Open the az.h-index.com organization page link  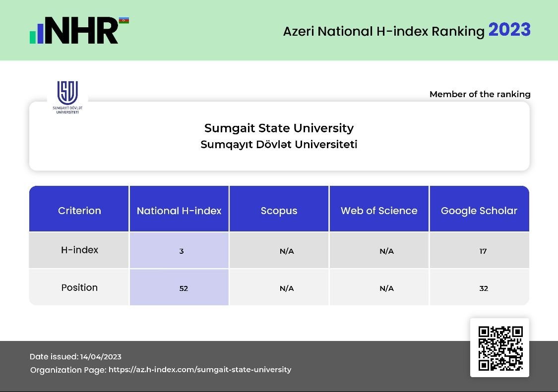click(x=199, y=370)
